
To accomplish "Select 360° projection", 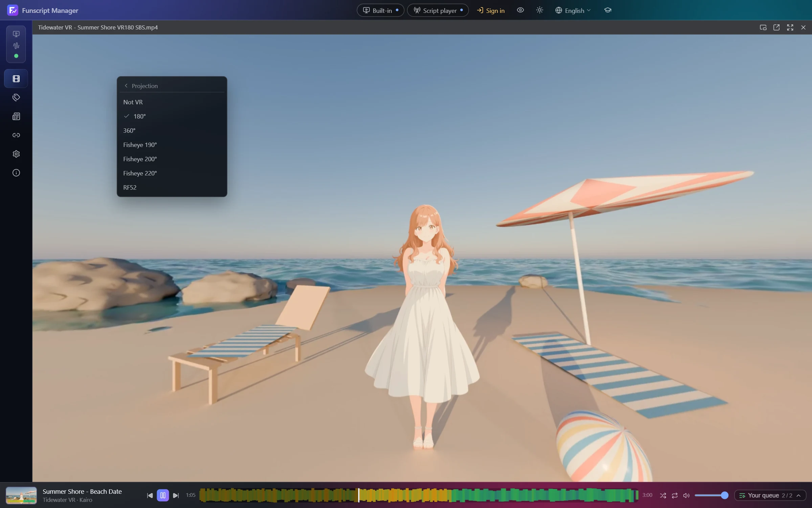I will click(172, 130).
